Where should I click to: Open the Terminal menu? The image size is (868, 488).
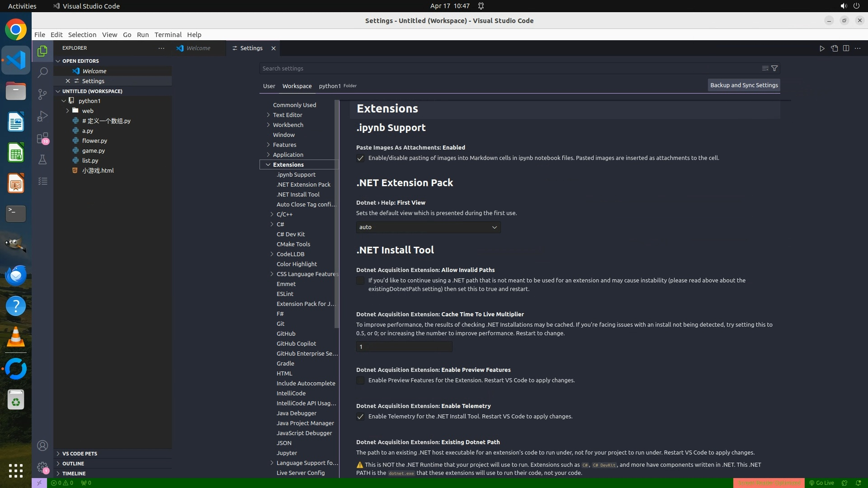click(168, 35)
